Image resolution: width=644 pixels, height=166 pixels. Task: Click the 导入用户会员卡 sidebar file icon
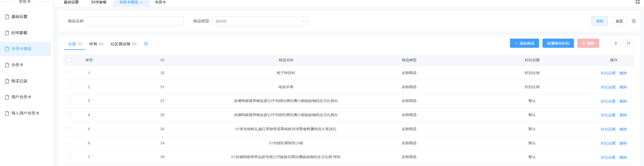[7, 113]
